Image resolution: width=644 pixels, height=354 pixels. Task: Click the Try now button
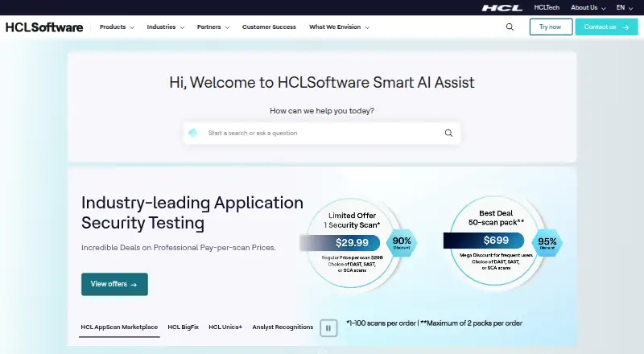pos(551,27)
